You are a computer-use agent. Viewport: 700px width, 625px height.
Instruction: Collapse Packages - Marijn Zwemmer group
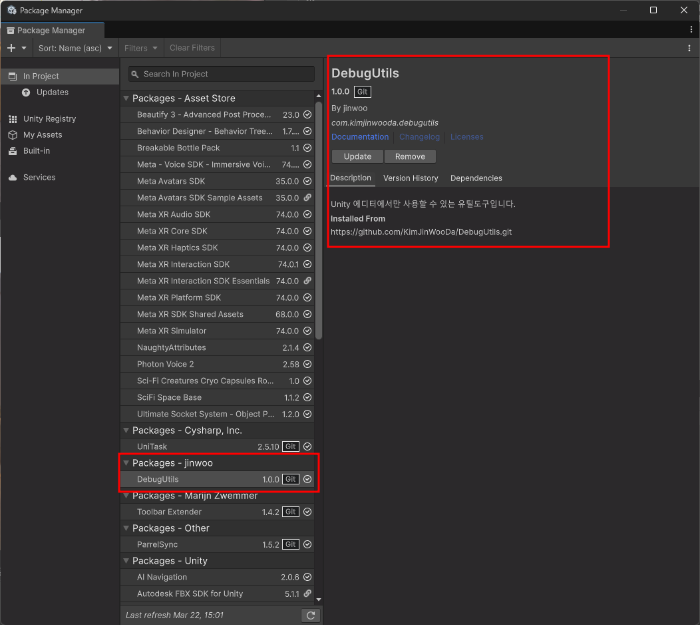[126, 496]
